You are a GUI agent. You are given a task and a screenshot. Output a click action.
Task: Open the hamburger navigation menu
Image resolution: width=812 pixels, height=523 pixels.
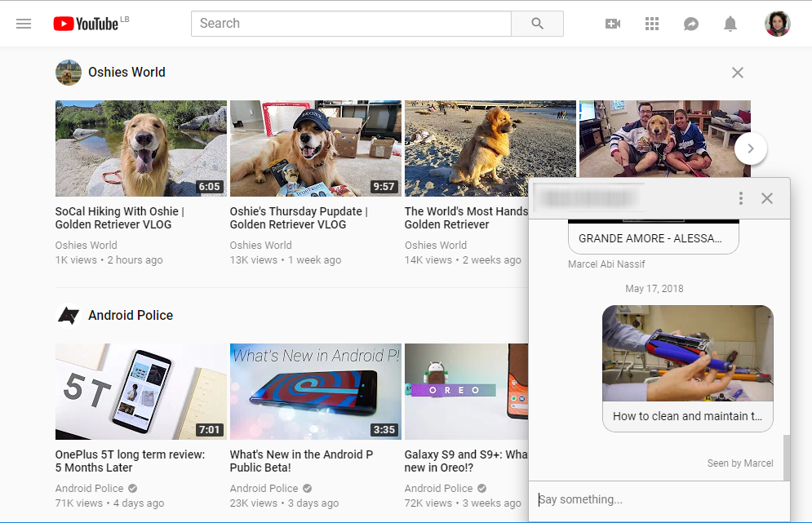pyautogui.click(x=24, y=23)
